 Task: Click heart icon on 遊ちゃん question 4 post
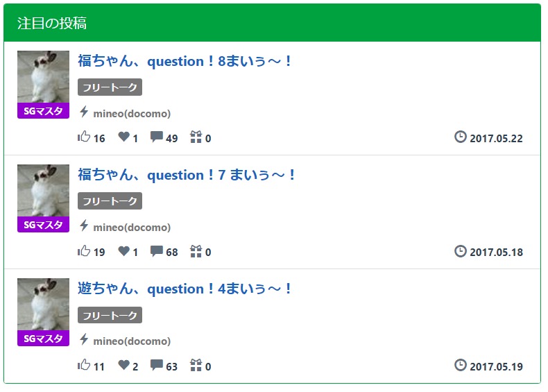123,365
